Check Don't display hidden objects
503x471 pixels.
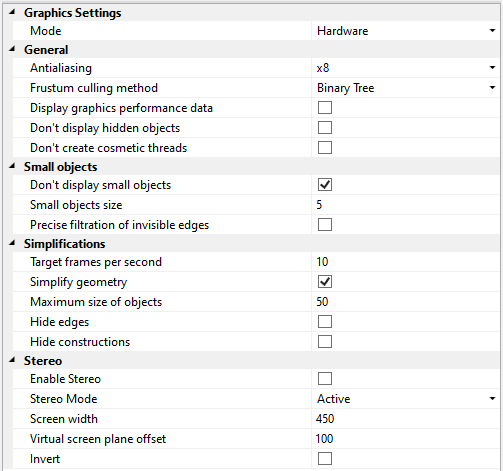click(325, 128)
